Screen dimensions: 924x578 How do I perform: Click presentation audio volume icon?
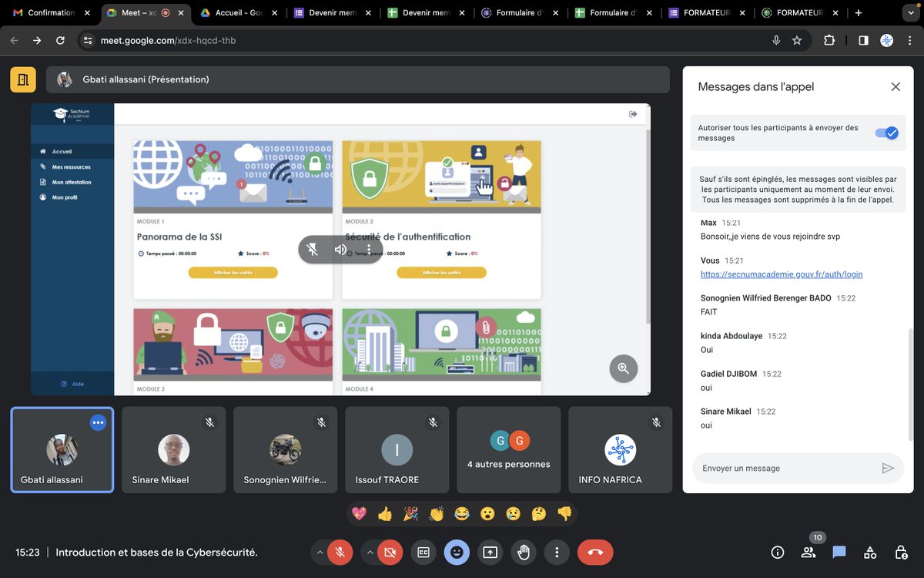(x=340, y=249)
